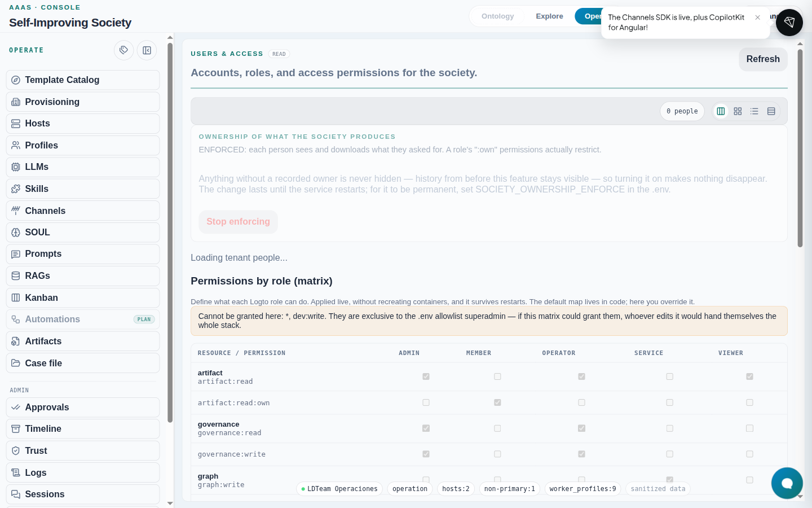Refresh the users and access list

point(763,59)
